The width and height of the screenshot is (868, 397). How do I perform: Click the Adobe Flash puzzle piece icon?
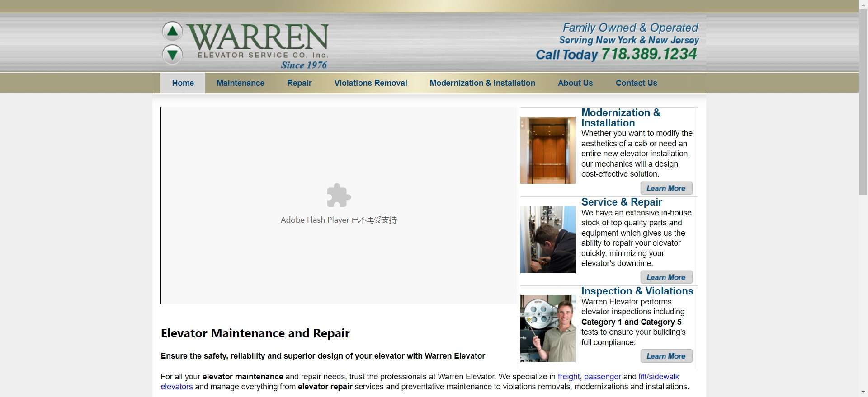click(x=339, y=195)
